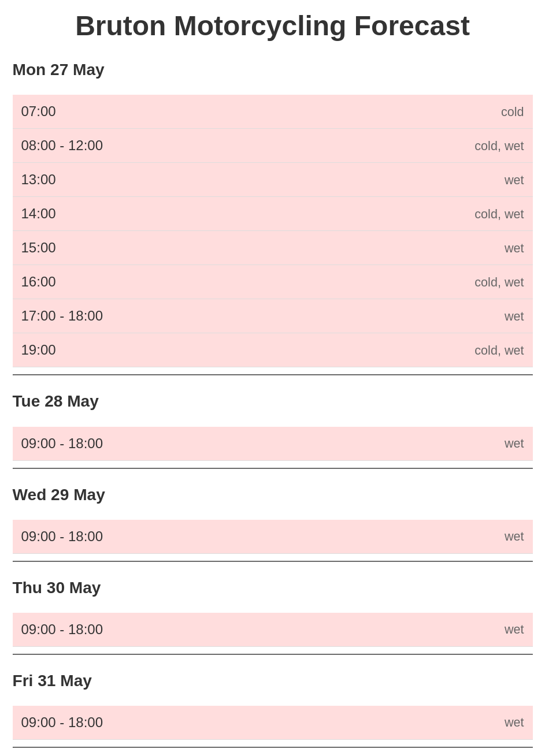
Task: Click the 17:00 - 18:00 time range
Action: point(62,316)
